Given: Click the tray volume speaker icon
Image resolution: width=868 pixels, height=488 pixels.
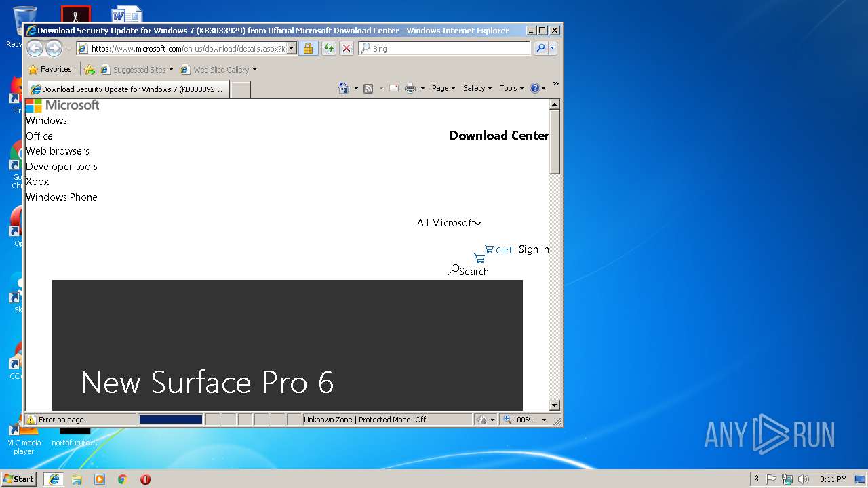Looking at the screenshot, I should point(804,479).
